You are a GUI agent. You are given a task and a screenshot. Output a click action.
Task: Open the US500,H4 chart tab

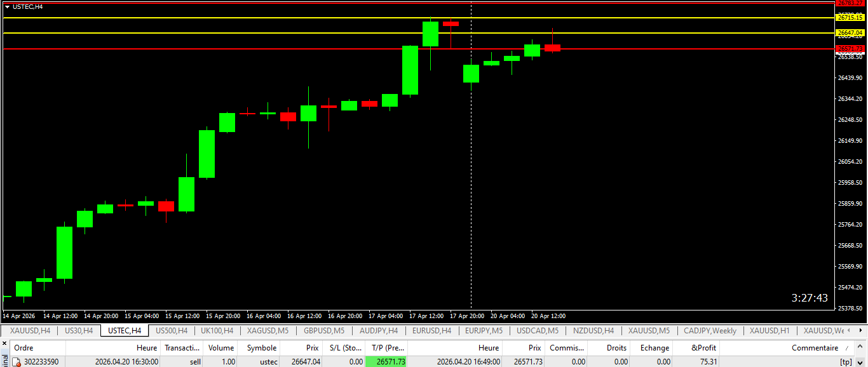[x=172, y=331]
